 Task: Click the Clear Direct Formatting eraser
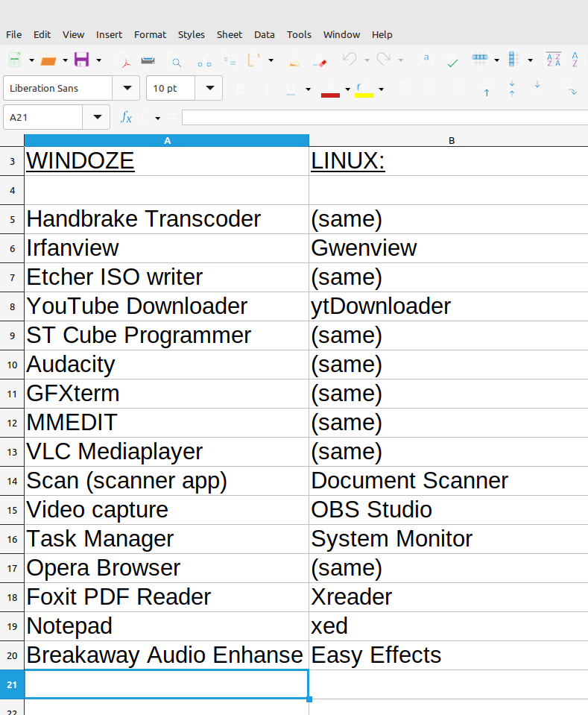point(319,60)
